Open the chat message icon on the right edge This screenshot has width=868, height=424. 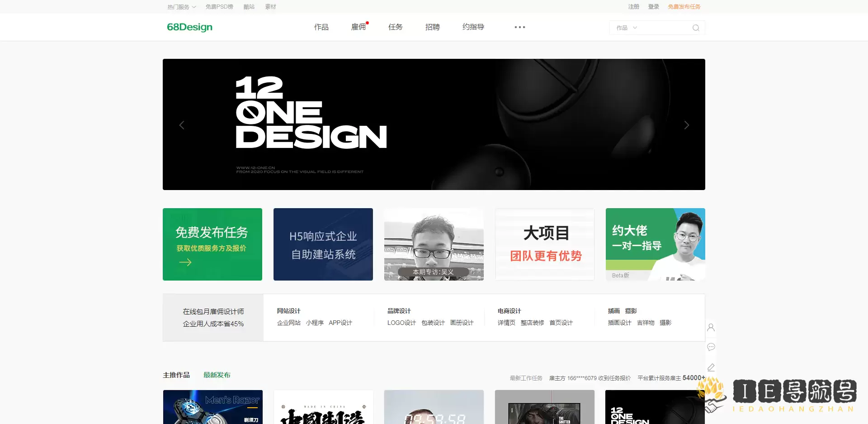click(711, 347)
